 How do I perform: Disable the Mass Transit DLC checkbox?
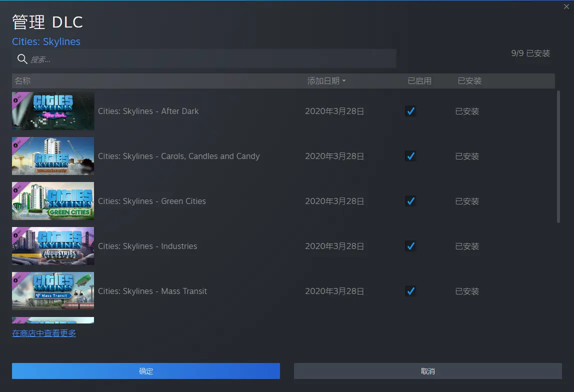pos(410,291)
